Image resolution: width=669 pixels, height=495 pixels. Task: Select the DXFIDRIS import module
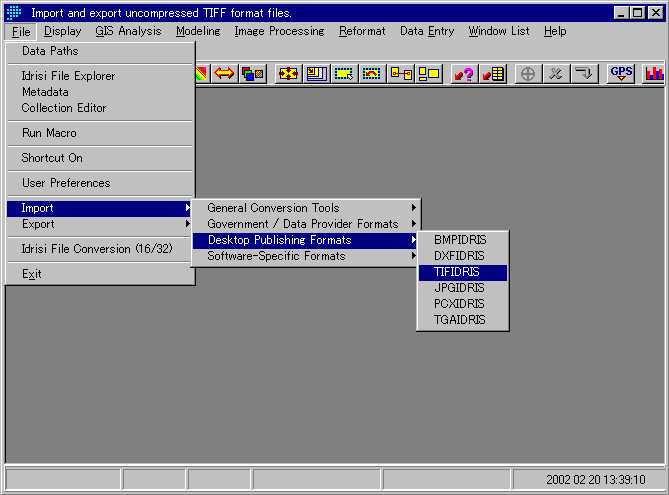pyautogui.click(x=463, y=256)
